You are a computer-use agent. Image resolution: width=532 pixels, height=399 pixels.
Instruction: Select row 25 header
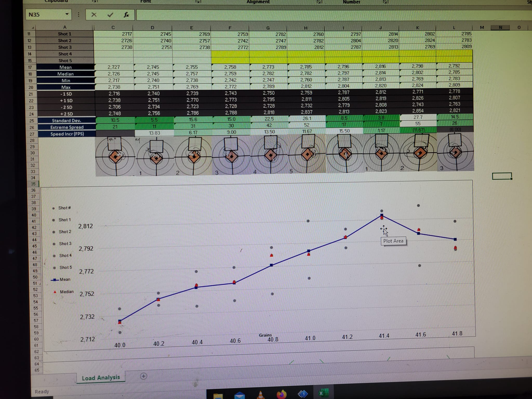(32, 121)
